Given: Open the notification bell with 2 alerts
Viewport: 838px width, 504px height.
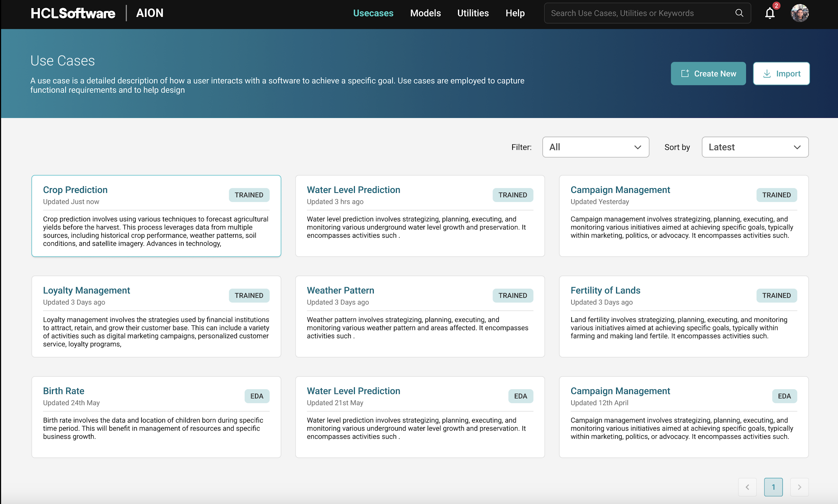Looking at the screenshot, I should [x=770, y=13].
